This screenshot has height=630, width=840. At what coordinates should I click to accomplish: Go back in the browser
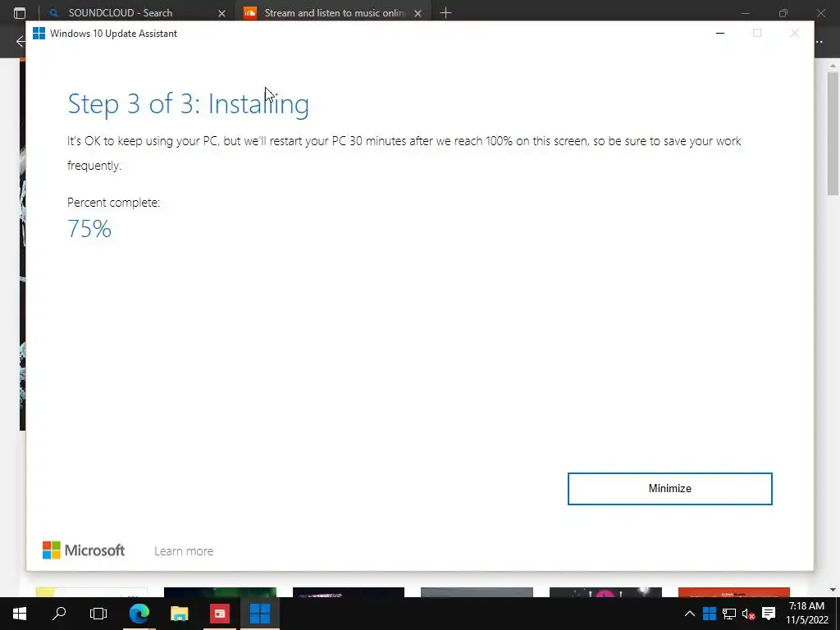tap(21, 41)
